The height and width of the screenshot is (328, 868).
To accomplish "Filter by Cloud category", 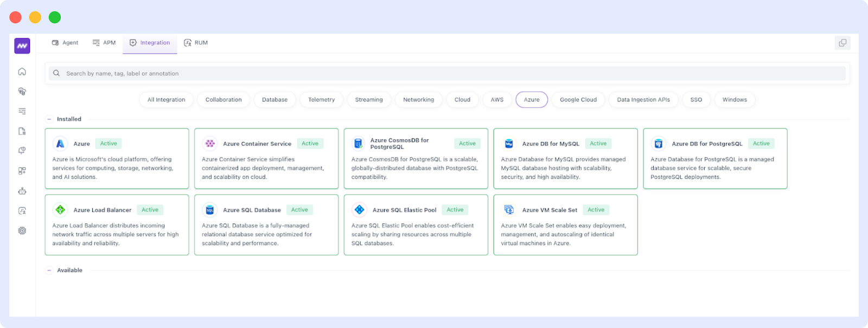I will pos(462,100).
